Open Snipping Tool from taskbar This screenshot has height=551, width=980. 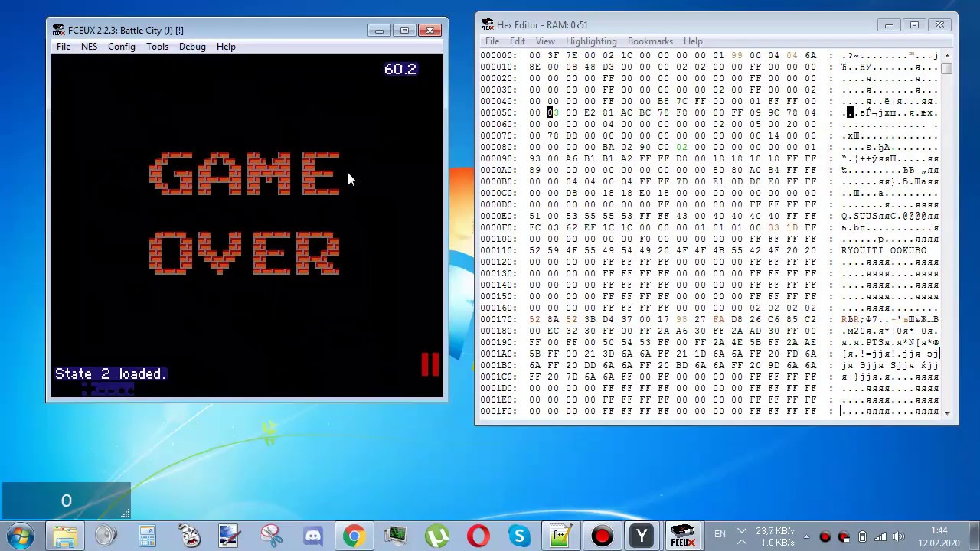(271, 536)
